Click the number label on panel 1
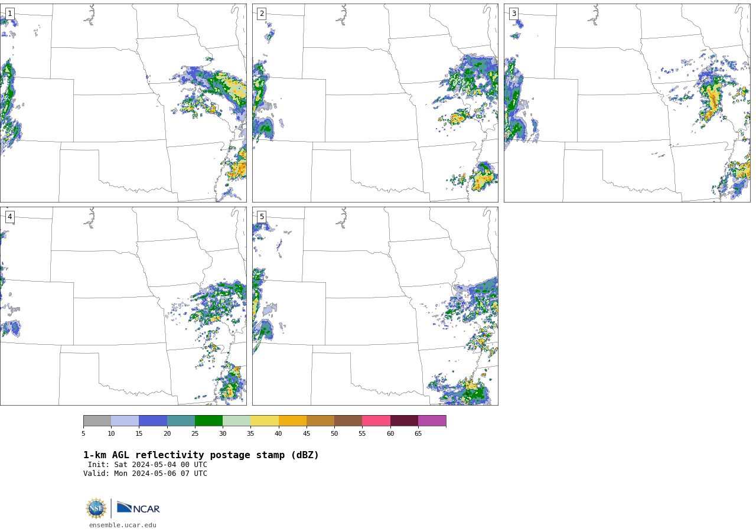Viewport: 756px width, 532px height. click(x=9, y=14)
